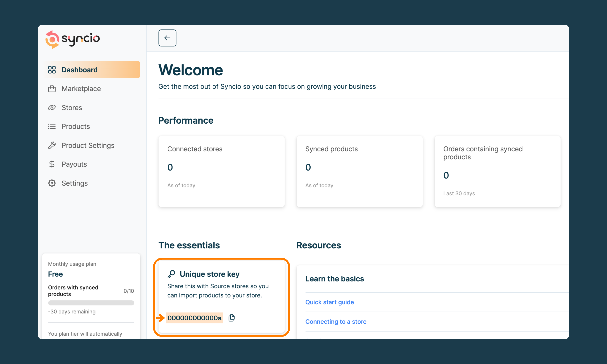Click the Dashboard grid icon
The width and height of the screenshot is (607, 364).
[52, 70]
